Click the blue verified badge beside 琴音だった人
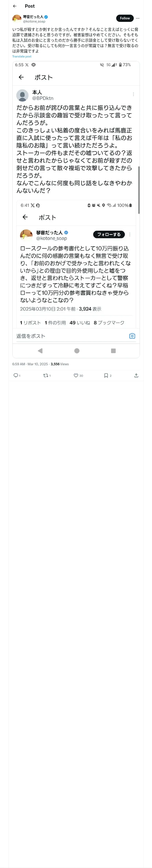This screenshot has height=868, width=152. 46,16
